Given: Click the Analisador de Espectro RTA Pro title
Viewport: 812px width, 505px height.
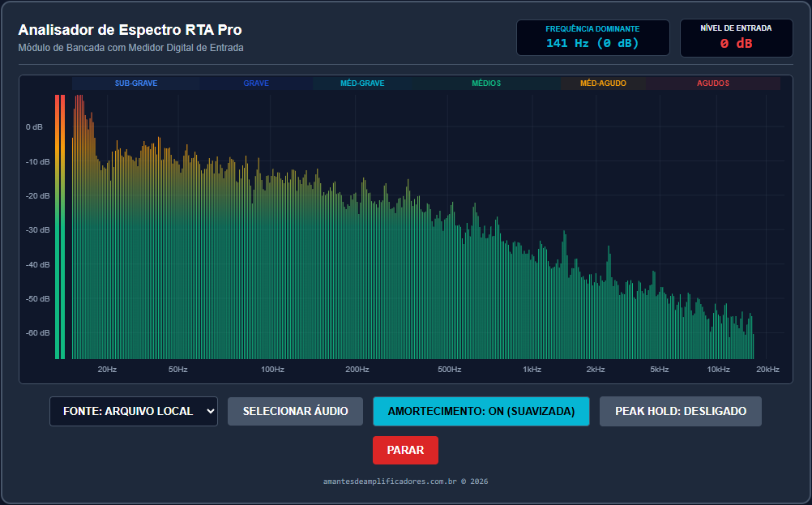Looking at the screenshot, I should click(x=130, y=30).
